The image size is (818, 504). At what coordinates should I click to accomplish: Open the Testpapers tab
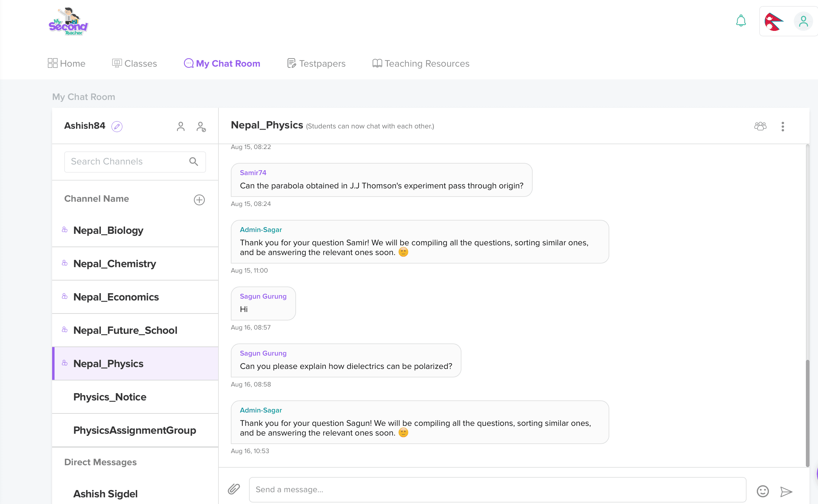(316, 63)
